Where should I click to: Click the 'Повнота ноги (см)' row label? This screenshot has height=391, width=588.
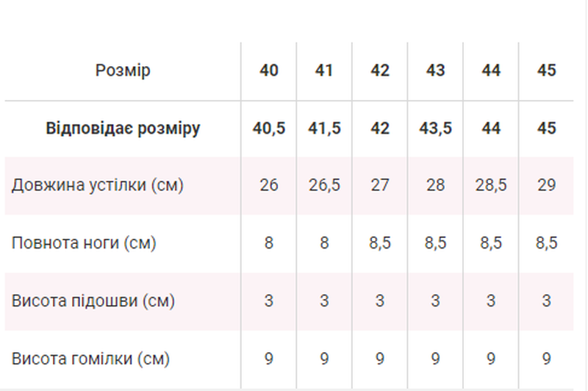point(84,243)
